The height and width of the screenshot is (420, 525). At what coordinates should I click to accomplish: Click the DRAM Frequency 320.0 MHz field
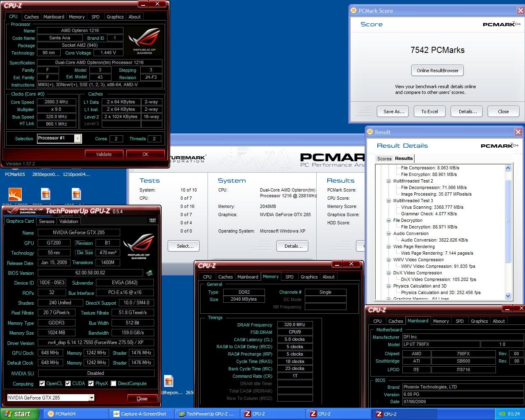(x=295, y=324)
